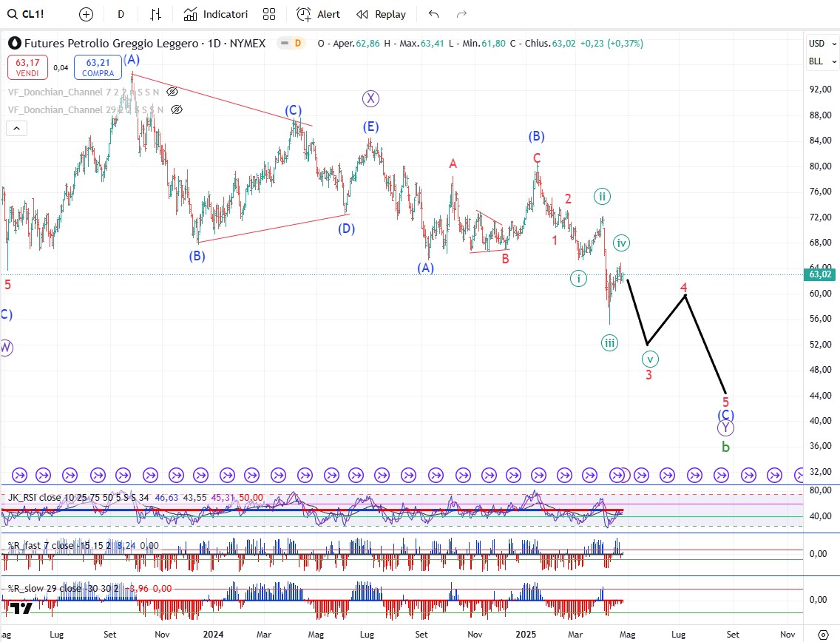Image resolution: width=840 pixels, height=642 pixels.
Task: Click the 2024 date axis label
Action: (213, 635)
